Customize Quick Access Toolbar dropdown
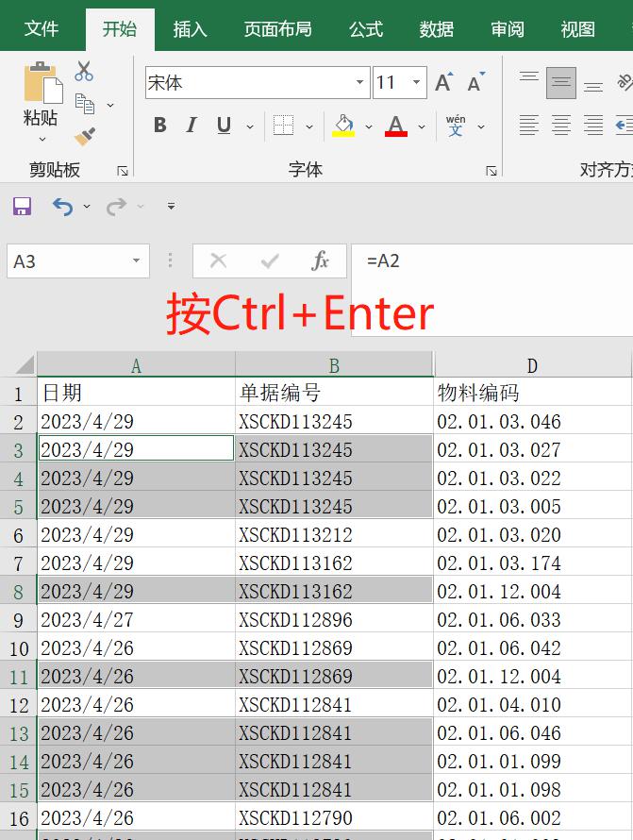633x840 pixels. click(x=172, y=206)
